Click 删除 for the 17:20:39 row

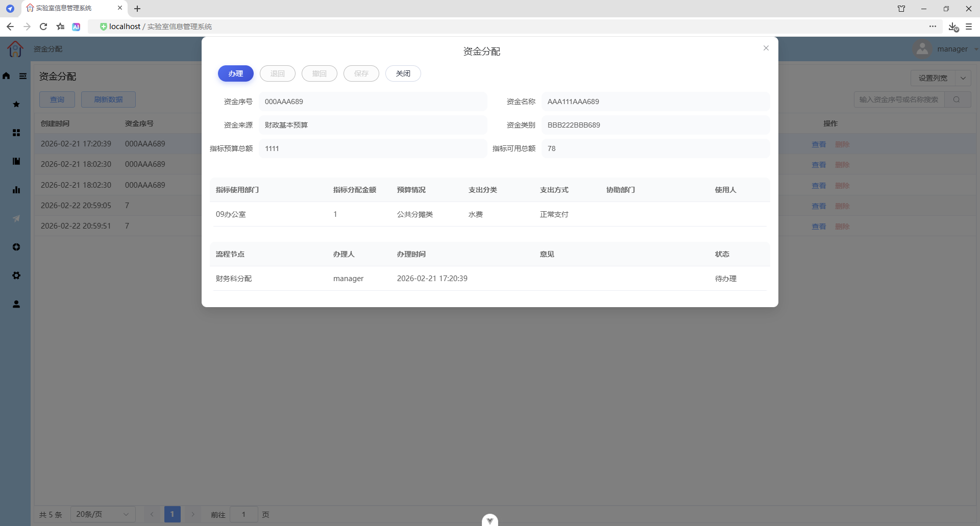pyautogui.click(x=842, y=144)
